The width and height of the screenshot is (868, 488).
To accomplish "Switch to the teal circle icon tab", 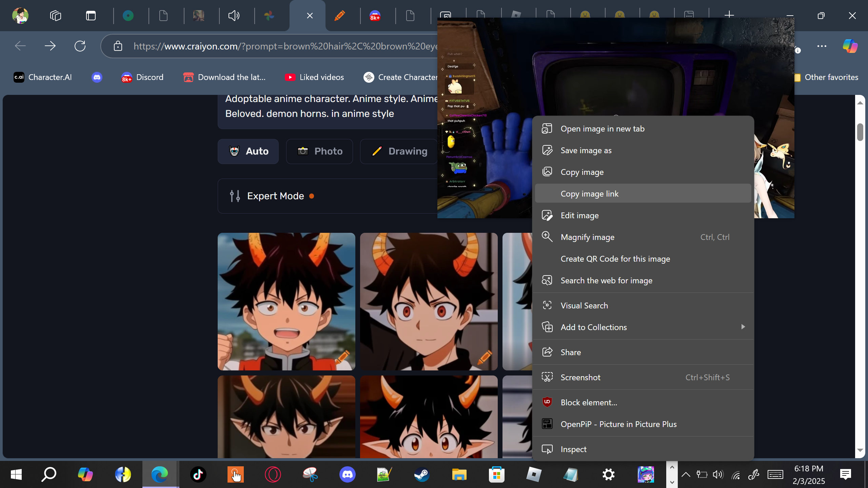I will (128, 16).
